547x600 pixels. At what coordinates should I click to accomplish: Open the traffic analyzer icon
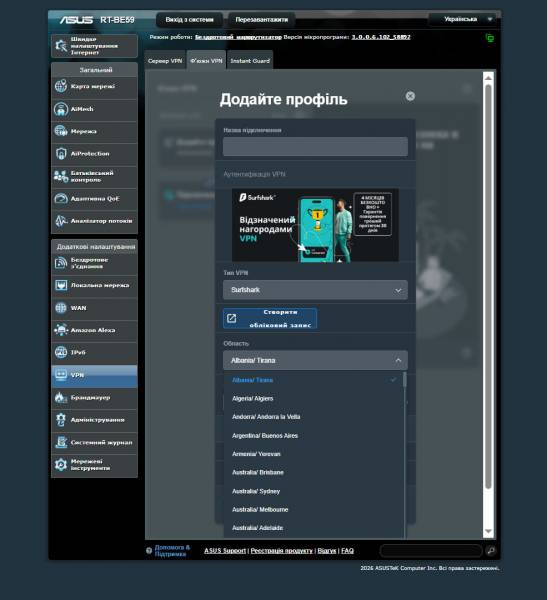click(61, 221)
